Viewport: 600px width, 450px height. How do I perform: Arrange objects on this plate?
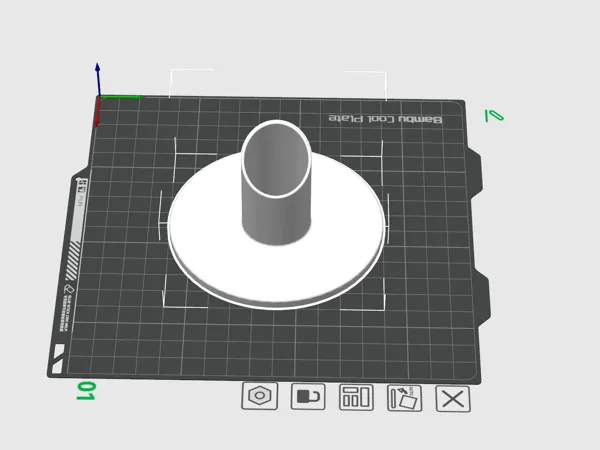tap(356, 398)
